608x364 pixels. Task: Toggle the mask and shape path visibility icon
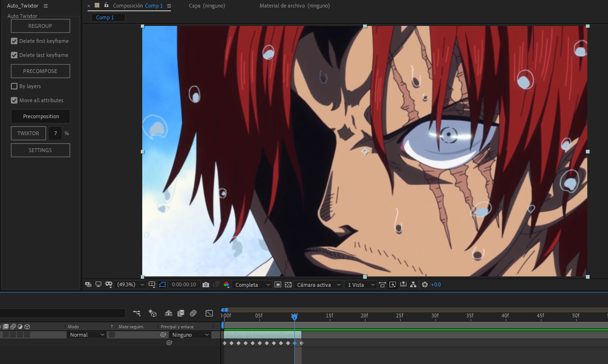coord(109,284)
